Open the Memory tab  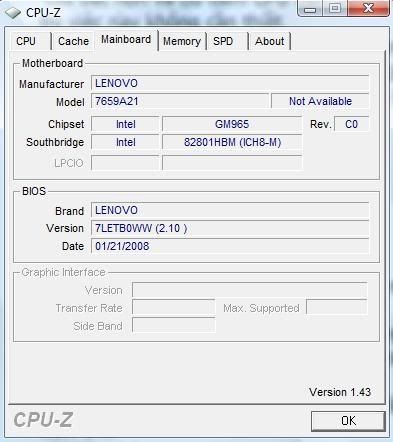pyautogui.click(x=182, y=41)
